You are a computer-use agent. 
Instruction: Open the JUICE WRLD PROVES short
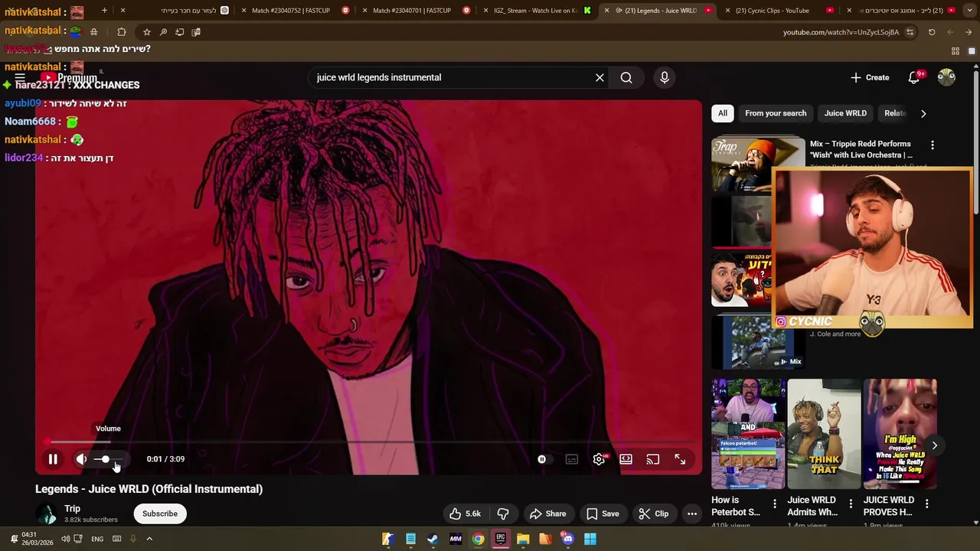[x=900, y=433]
